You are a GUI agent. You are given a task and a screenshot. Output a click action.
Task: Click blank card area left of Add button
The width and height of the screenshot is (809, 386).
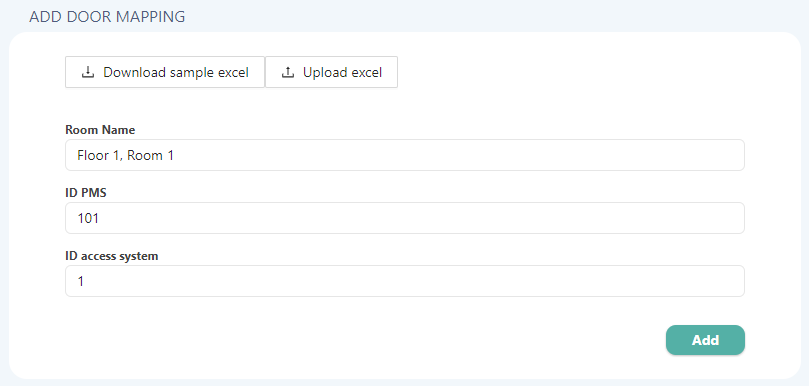coord(361,340)
